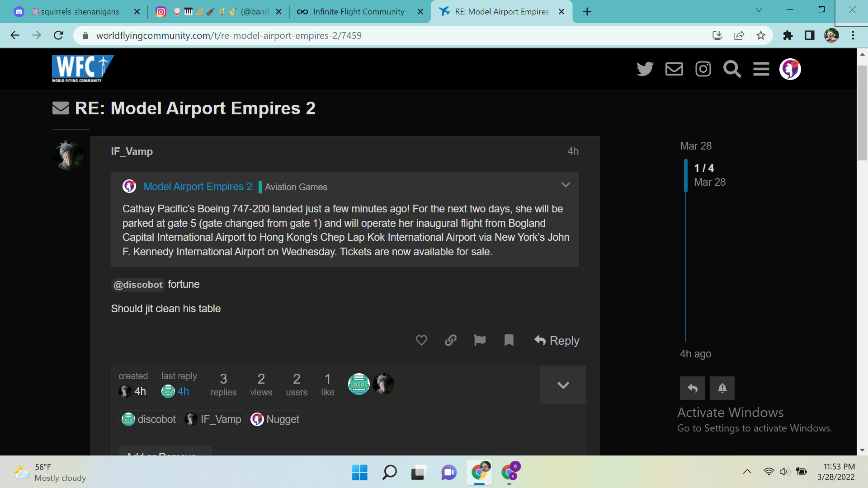Viewport: 868px width, 488px height.
Task: Open IF_Vamp's username on the post
Action: pos(132,151)
